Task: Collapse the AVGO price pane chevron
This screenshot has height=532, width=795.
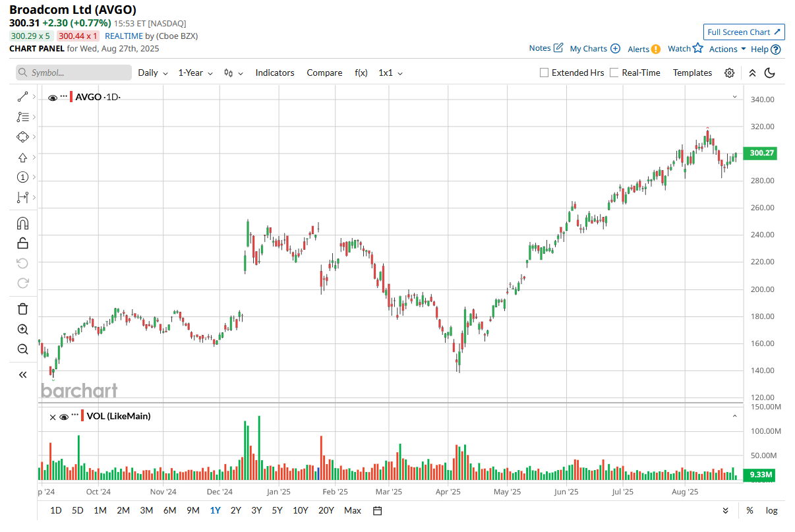Action: tap(734, 97)
